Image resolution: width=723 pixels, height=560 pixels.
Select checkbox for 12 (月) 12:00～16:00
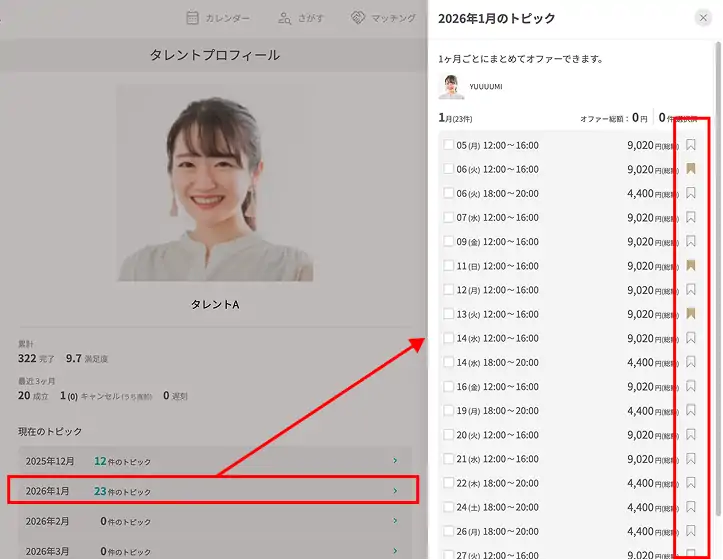click(448, 290)
